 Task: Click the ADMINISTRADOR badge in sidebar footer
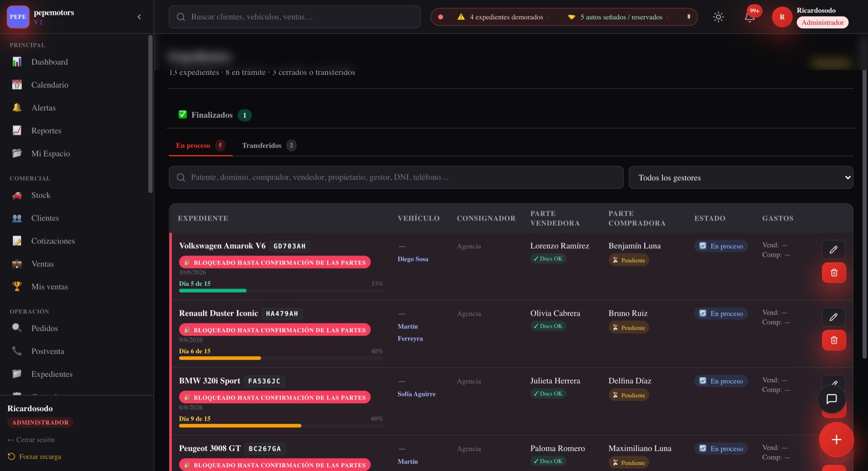pyautogui.click(x=41, y=422)
